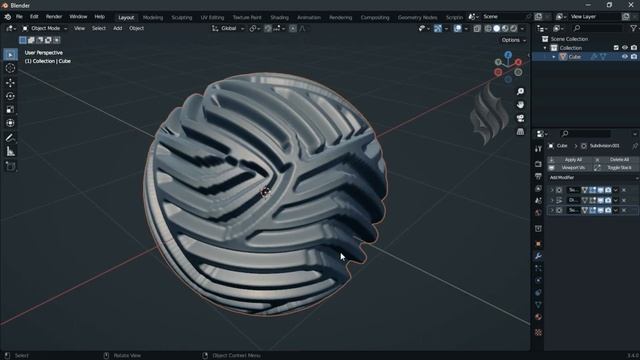Open the Tool properties tab

point(538,149)
